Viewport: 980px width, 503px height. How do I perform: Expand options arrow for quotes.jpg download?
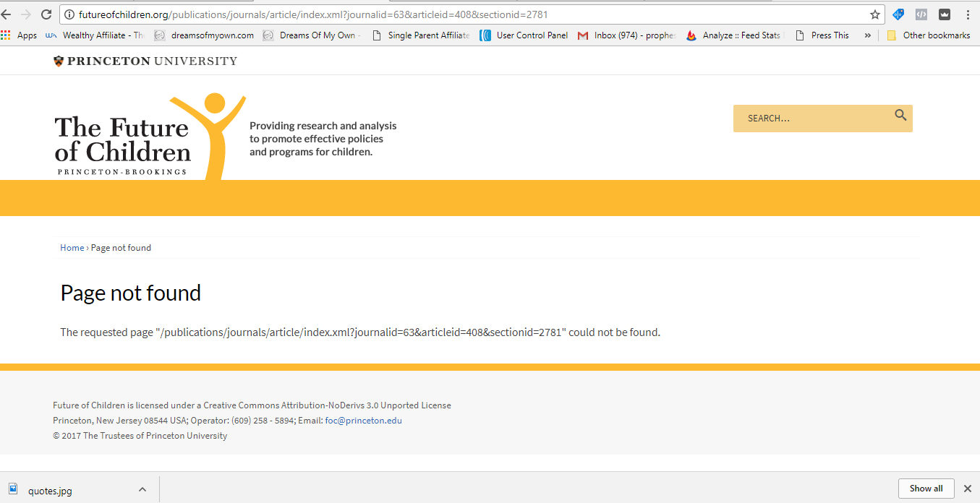tap(142, 489)
